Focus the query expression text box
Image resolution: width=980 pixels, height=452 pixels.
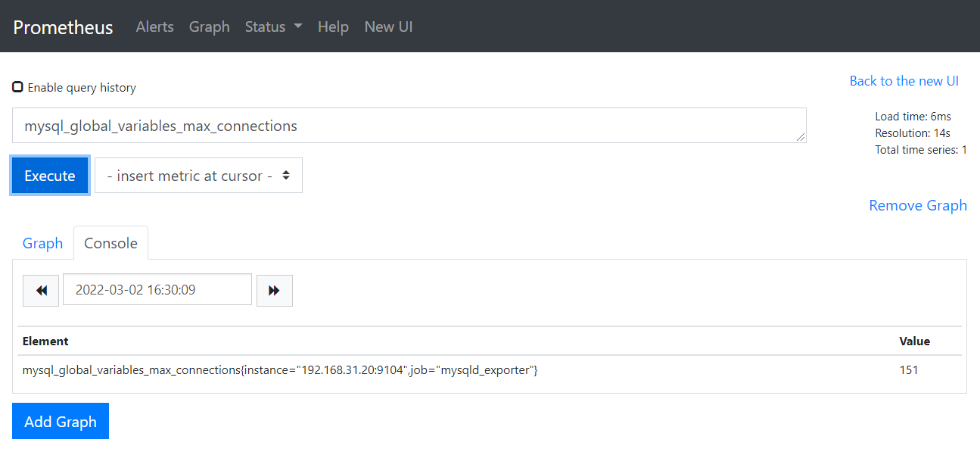tap(409, 126)
